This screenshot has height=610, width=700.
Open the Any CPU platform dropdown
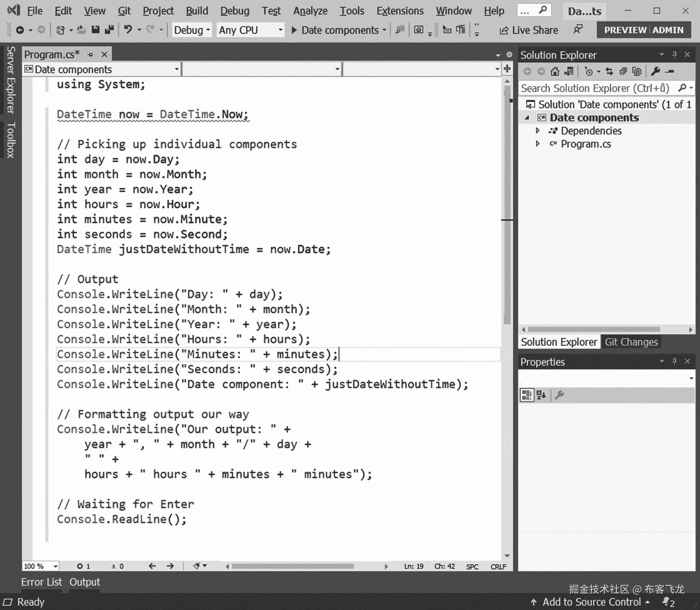pyautogui.click(x=250, y=30)
